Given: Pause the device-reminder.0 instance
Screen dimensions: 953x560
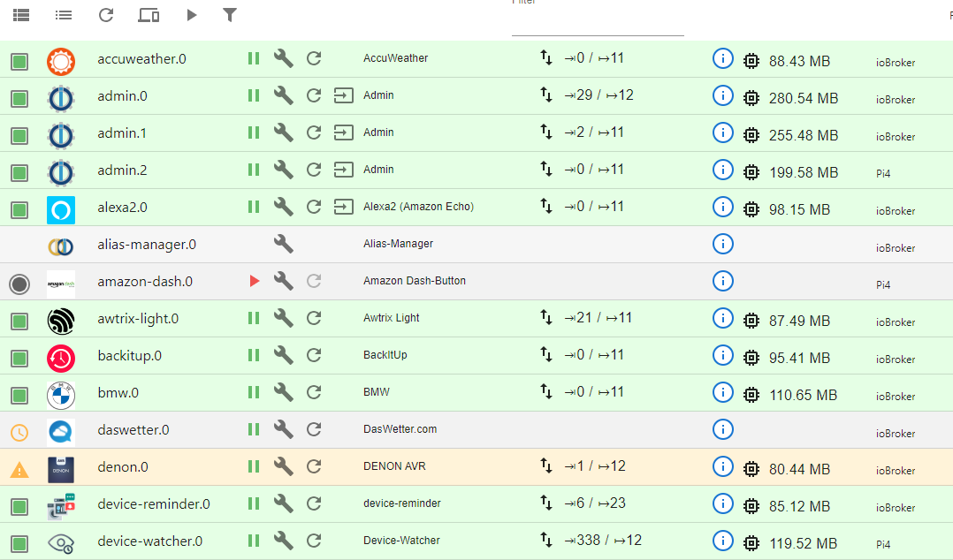Looking at the screenshot, I should tap(254, 503).
